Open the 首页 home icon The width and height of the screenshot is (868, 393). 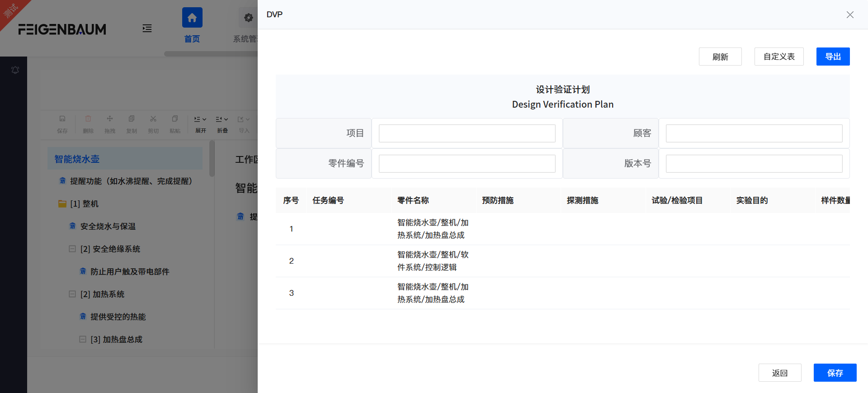point(192,18)
